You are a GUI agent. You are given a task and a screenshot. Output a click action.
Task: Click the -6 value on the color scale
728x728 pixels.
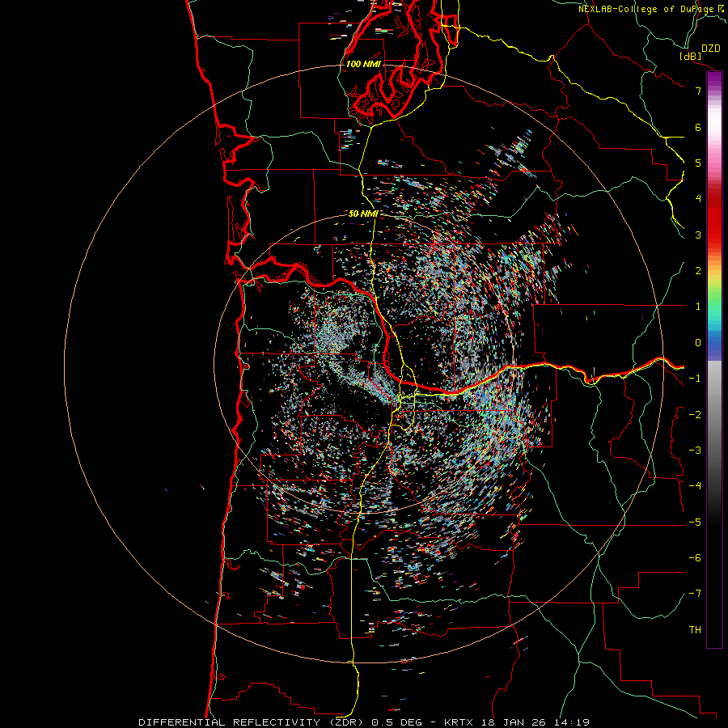(x=695, y=558)
